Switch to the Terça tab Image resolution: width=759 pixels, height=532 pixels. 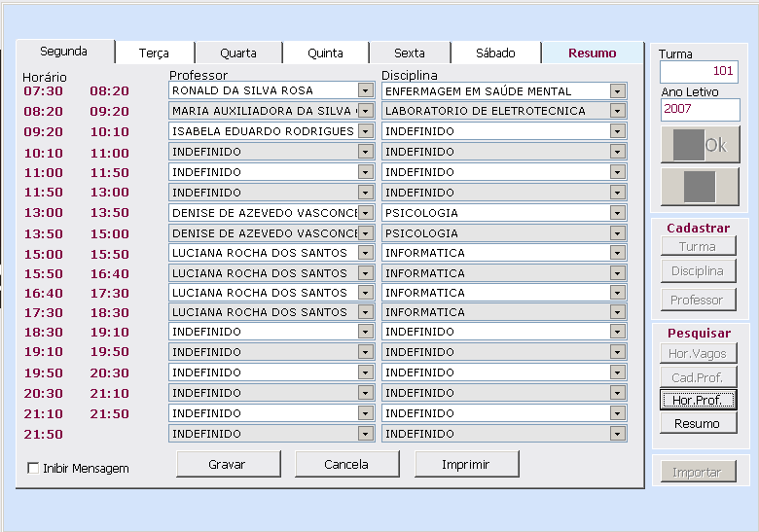coord(154,53)
